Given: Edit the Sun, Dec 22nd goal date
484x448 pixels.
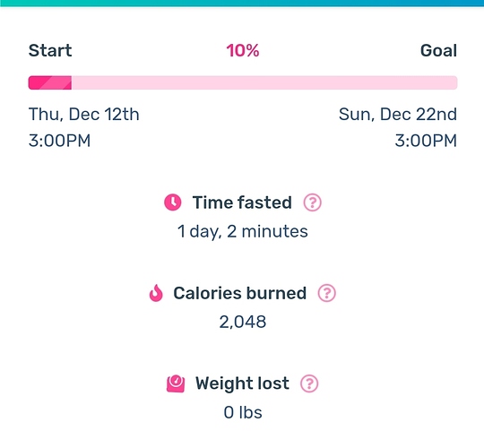Looking at the screenshot, I should point(398,115).
